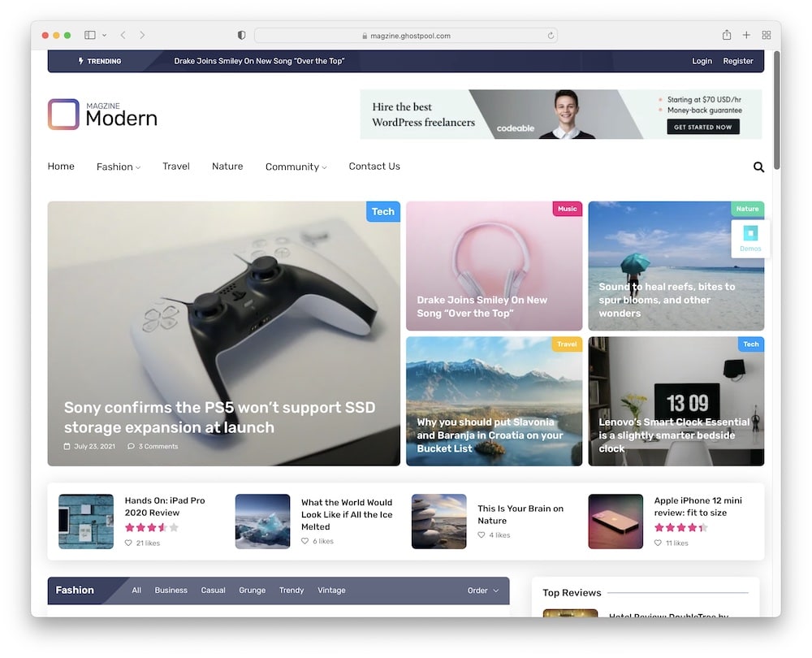Click the Get Started Now ad button
The image size is (812, 658).
pos(702,127)
